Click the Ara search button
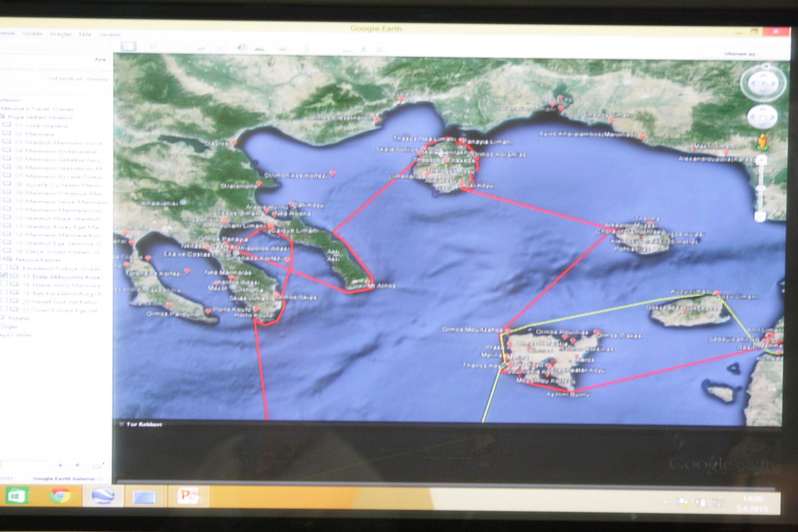Image resolution: width=798 pixels, height=532 pixels. 100,60
